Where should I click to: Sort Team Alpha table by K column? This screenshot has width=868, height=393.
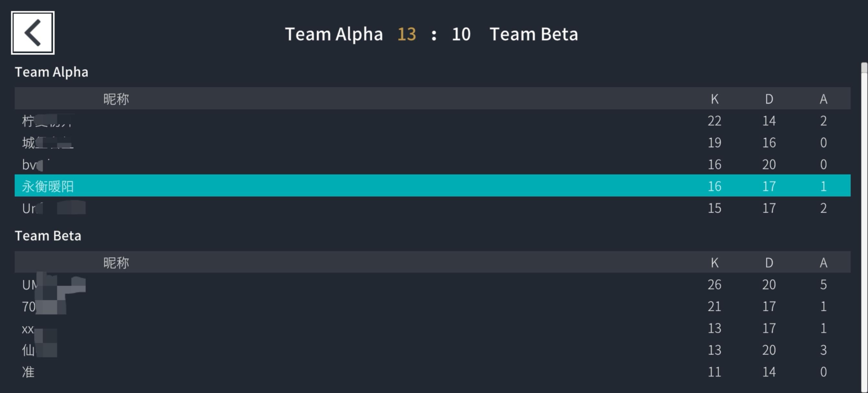714,99
